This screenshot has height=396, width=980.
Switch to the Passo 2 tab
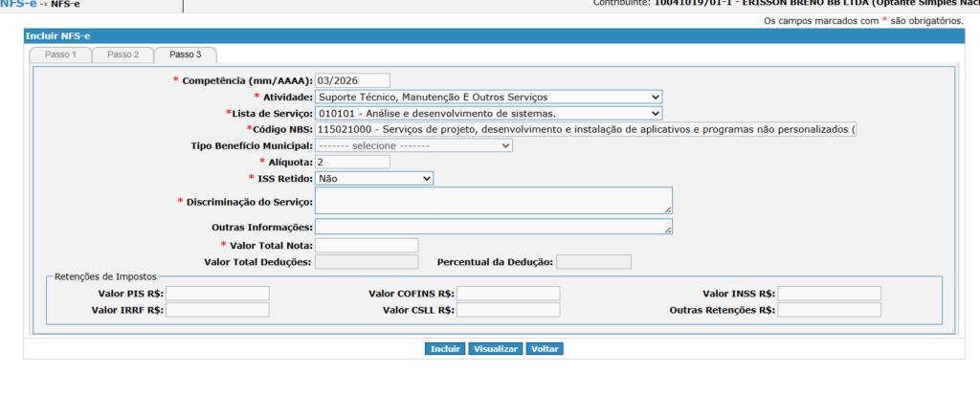tap(123, 55)
